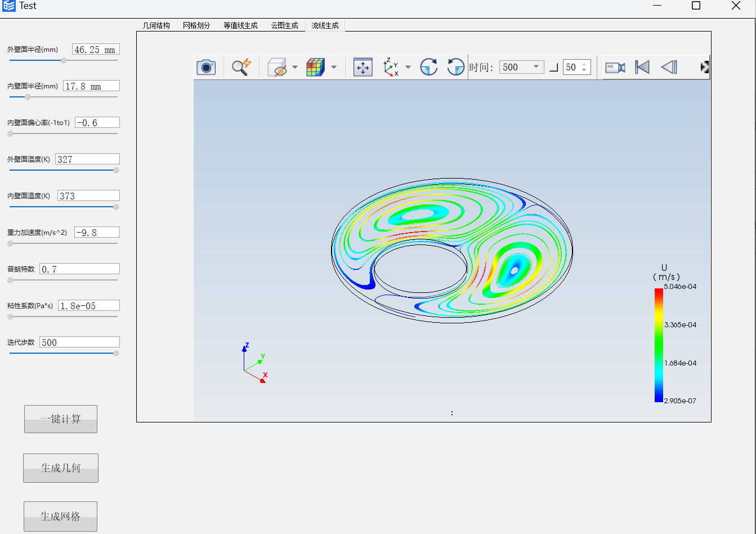Click the 迭代步数 field showing 500
Image resolution: width=756 pixels, height=534 pixels.
(x=79, y=342)
